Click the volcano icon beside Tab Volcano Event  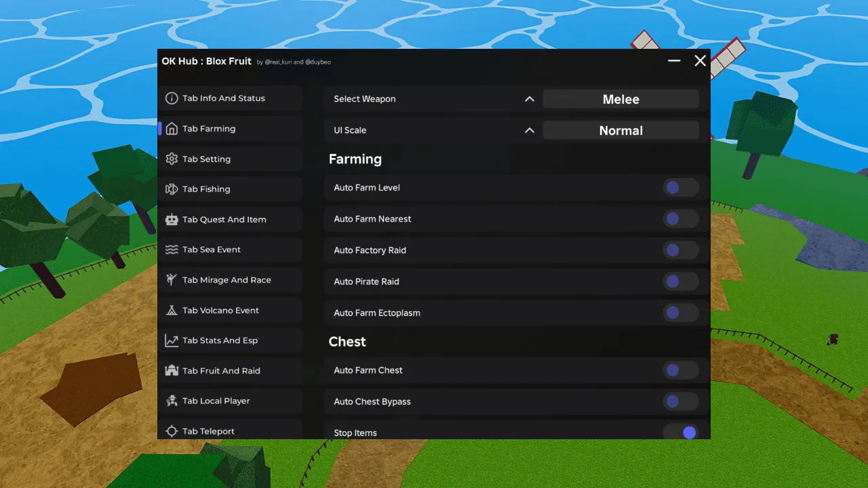[172, 310]
